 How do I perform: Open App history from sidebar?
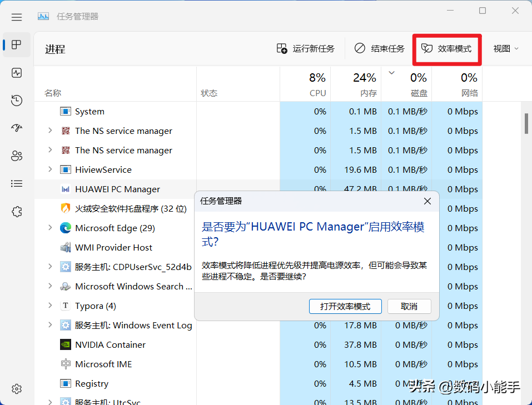(17, 101)
